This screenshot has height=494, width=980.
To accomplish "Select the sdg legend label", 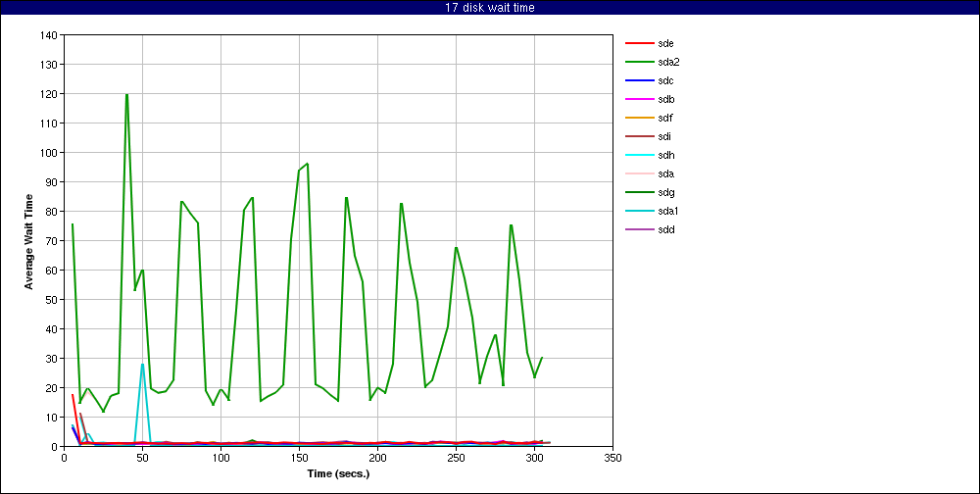I will click(x=665, y=192).
